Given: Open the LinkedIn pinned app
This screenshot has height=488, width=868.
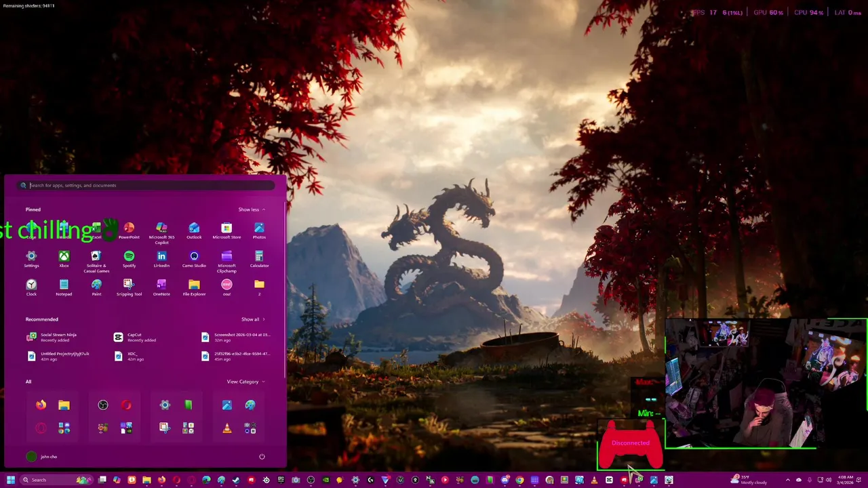Looking at the screenshot, I should coord(161,259).
